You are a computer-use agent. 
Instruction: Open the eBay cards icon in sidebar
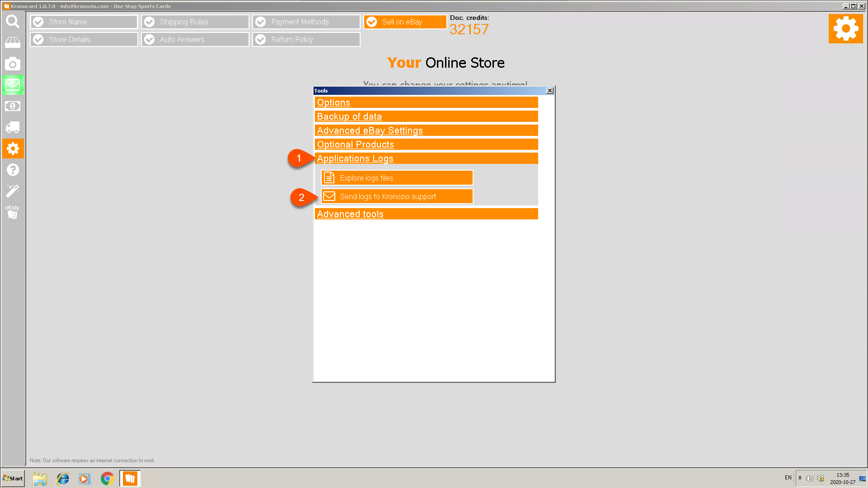tap(13, 212)
